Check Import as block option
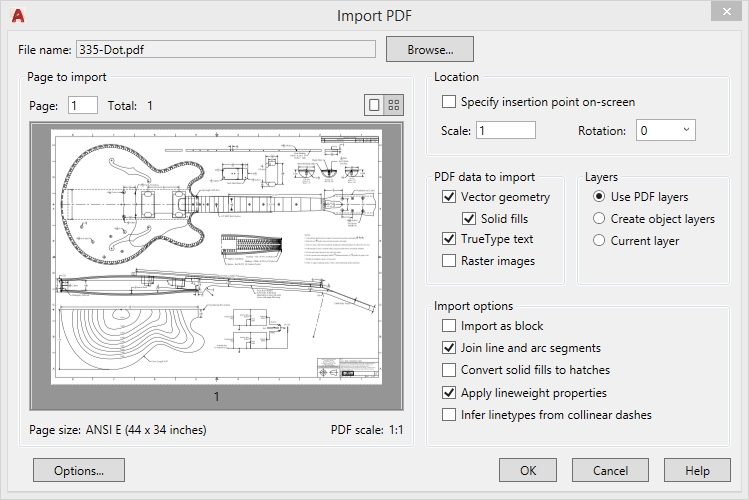Viewport: 749px width, 500px height. (449, 326)
